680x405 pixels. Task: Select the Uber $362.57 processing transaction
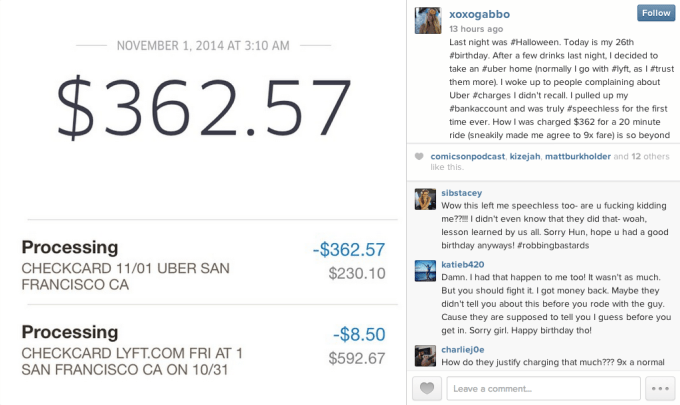pos(202,265)
